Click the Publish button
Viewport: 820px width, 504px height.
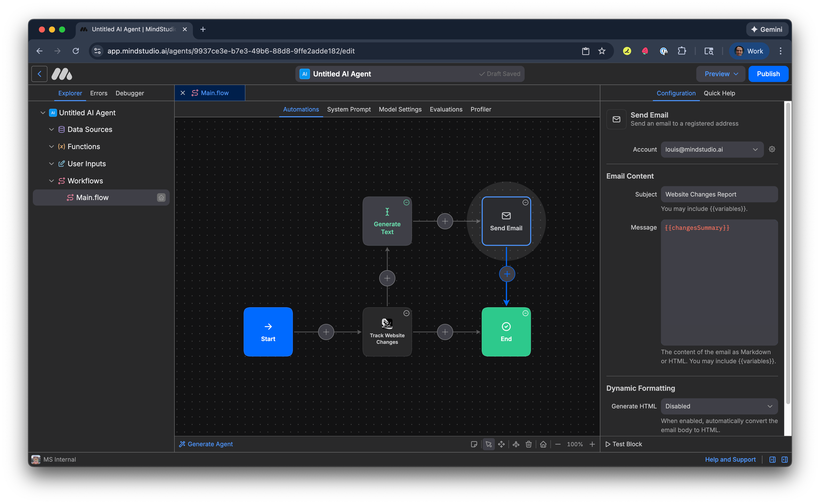click(x=768, y=74)
